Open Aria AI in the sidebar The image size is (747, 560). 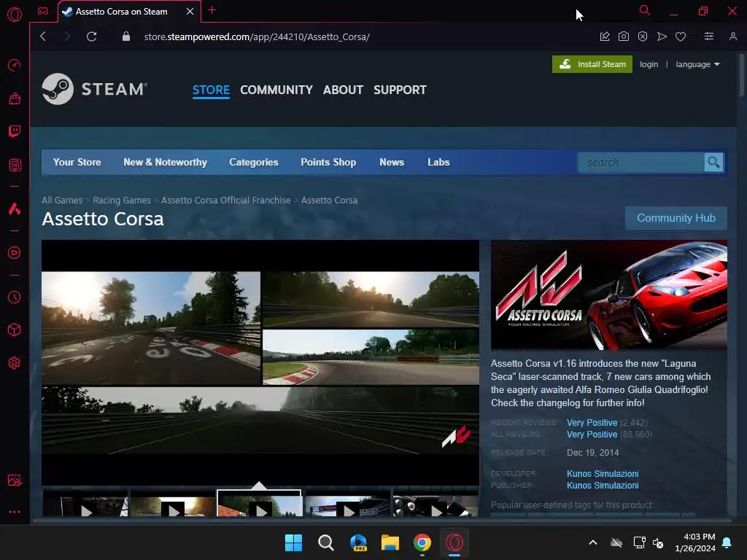[15, 209]
